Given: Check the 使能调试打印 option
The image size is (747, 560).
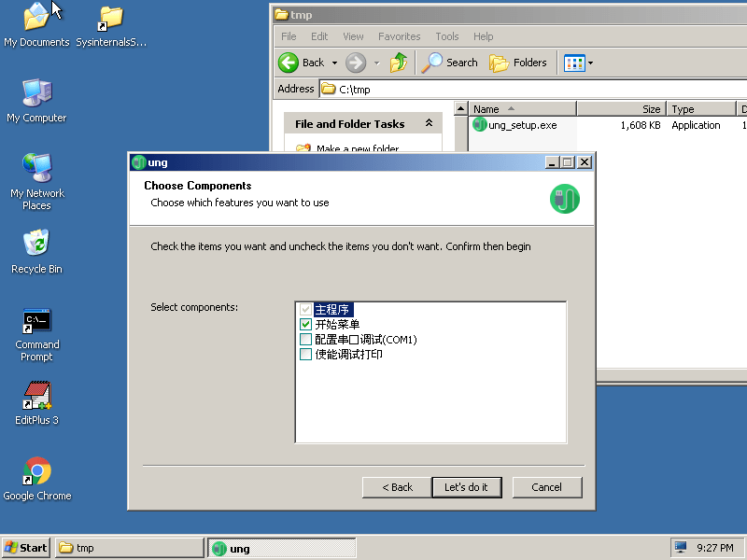Looking at the screenshot, I should tap(305, 355).
